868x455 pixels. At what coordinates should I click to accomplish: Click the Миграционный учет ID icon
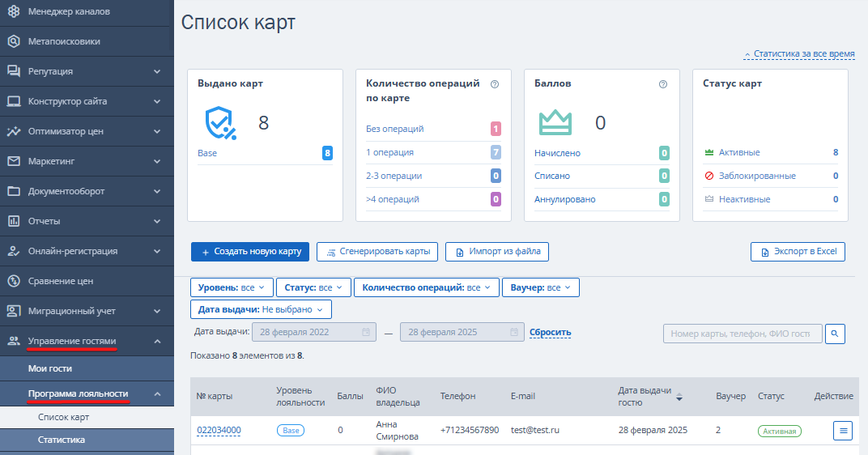pyautogui.click(x=13, y=311)
